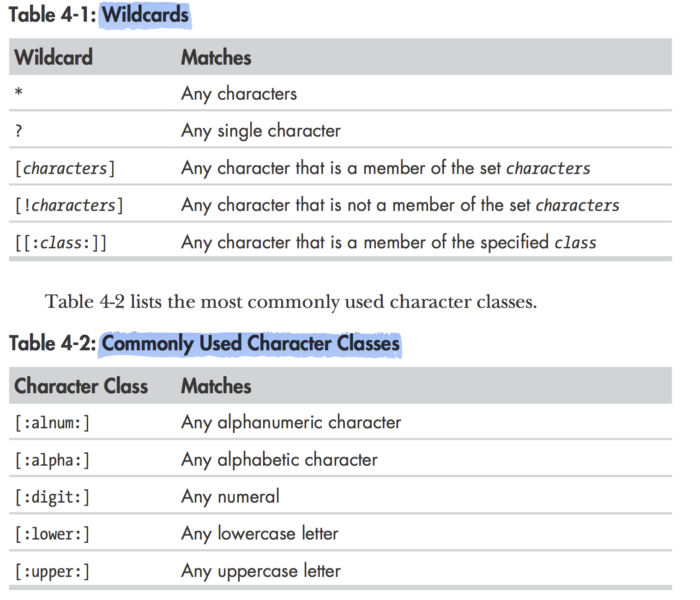Click the "Table 4-1:" label text
700x600 pixels.
pos(52,15)
